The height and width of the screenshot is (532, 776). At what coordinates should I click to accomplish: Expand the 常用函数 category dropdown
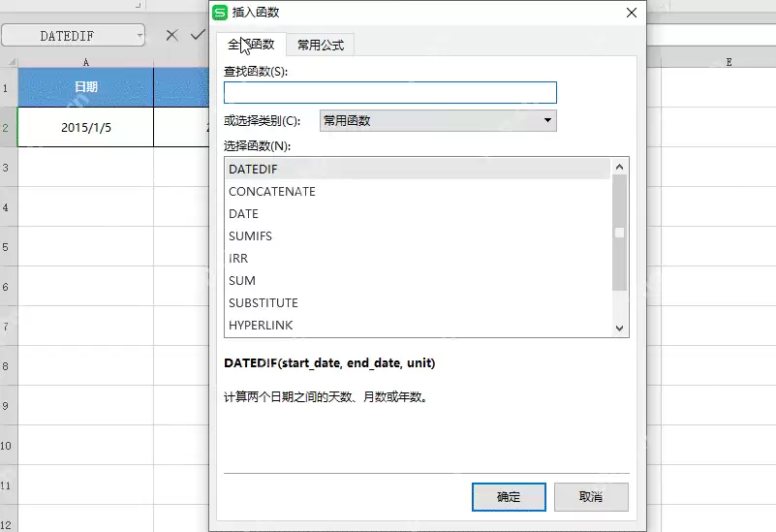click(x=547, y=120)
